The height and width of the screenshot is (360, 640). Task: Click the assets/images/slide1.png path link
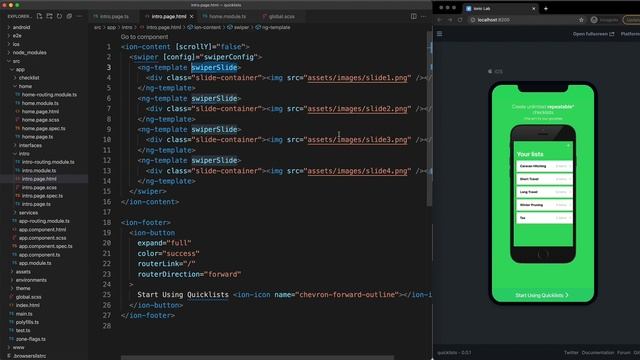(357, 78)
